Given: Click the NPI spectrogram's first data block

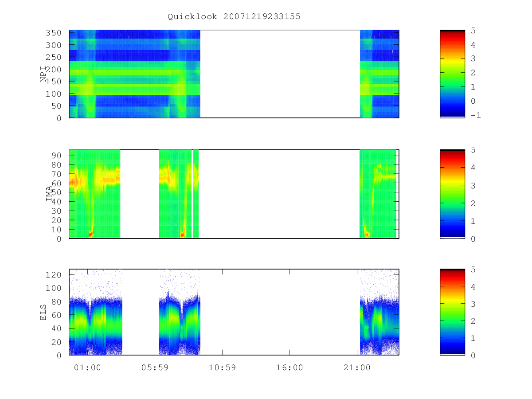Looking at the screenshot, I should click(135, 74).
